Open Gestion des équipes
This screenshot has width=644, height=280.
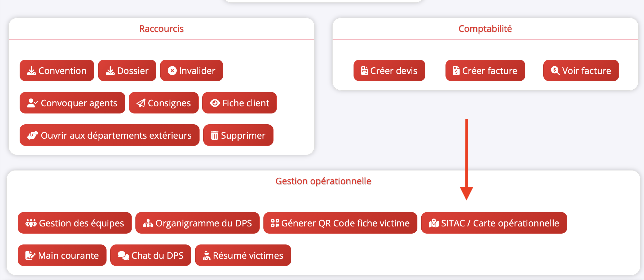[x=75, y=223]
